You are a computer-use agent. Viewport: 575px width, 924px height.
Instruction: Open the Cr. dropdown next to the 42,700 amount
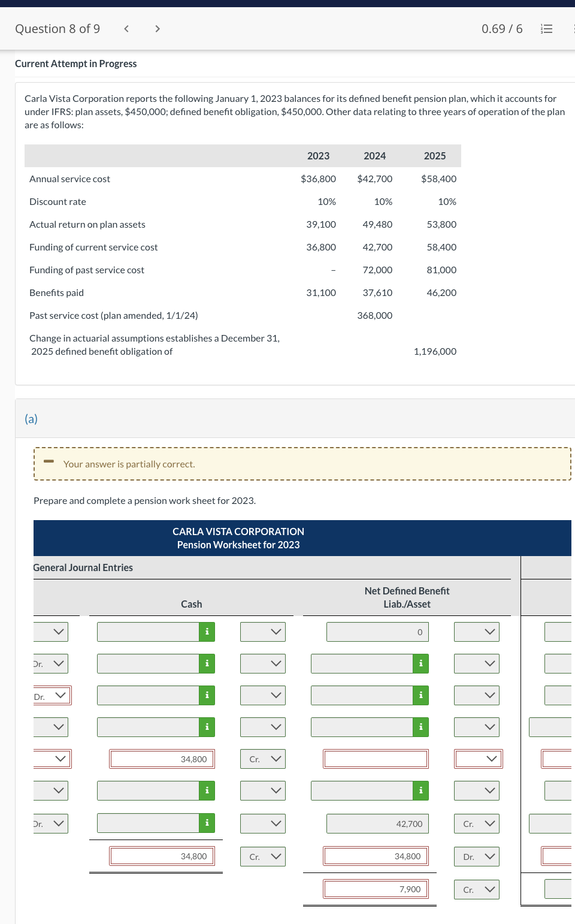(x=476, y=823)
